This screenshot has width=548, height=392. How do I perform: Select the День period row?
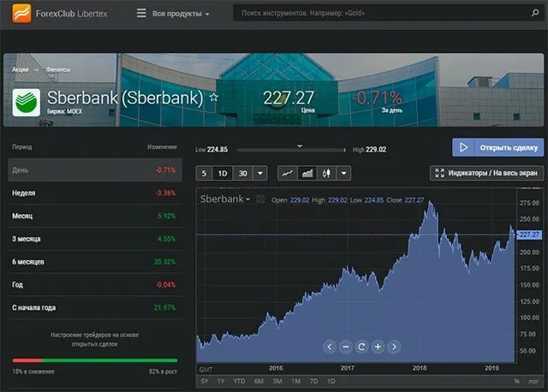(x=95, y=170)
